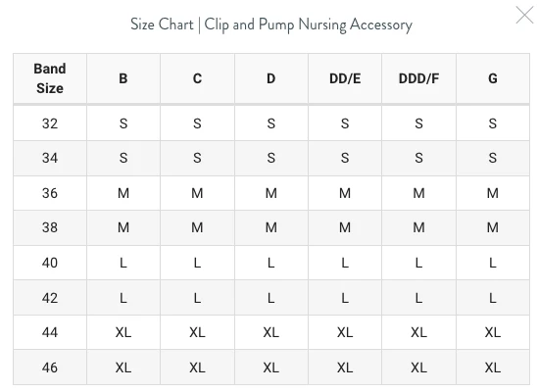Click band size 46 row label
This screenshot has height=392, width=538.
click(50, 367)
